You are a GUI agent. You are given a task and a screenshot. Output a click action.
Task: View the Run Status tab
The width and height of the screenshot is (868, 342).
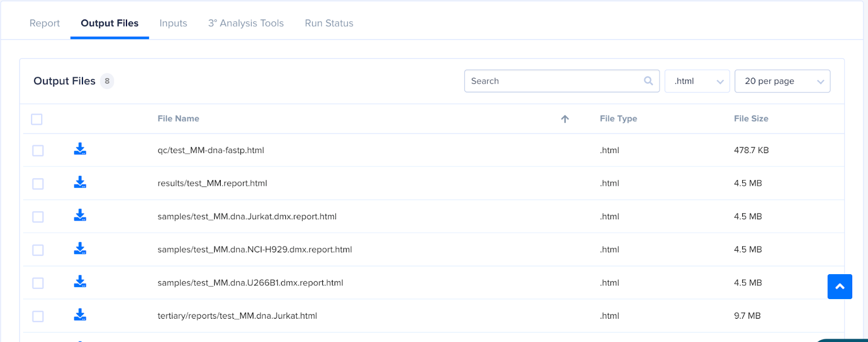[329, 23]
